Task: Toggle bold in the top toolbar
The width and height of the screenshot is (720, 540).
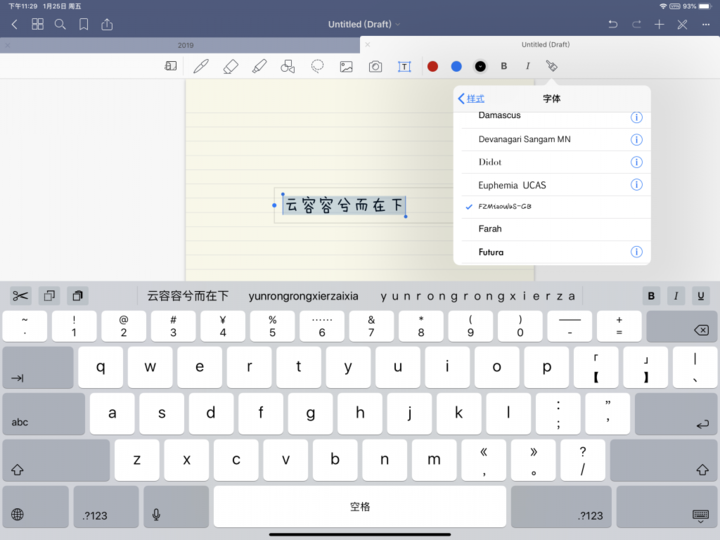Action: pyautogui.click(x=504, y=66)
